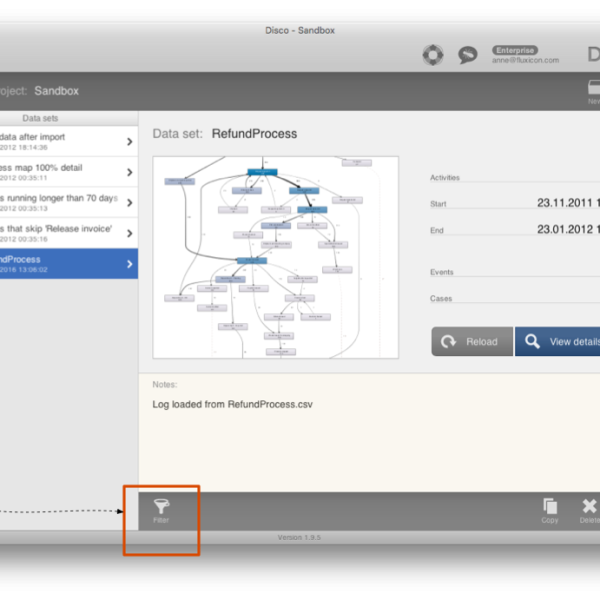The width and height of the screenshot is (600, 600).
Task: Open the lifebuoy help icon
Action: [x=432, y=55]
